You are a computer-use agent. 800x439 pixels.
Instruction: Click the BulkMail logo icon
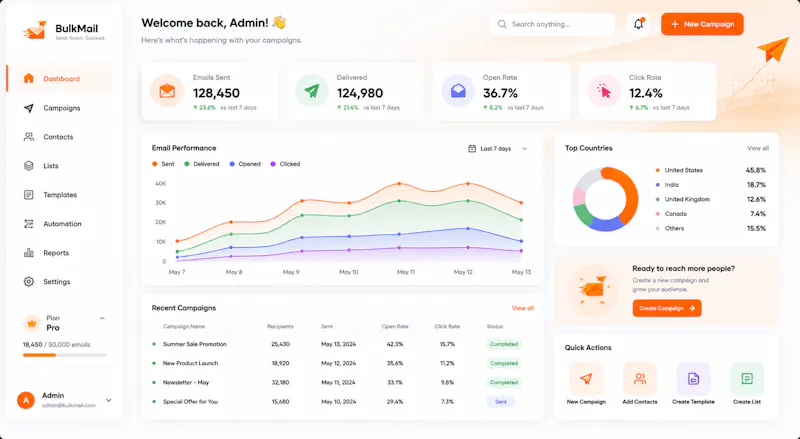pyautogui.click(x=35, y=31)
